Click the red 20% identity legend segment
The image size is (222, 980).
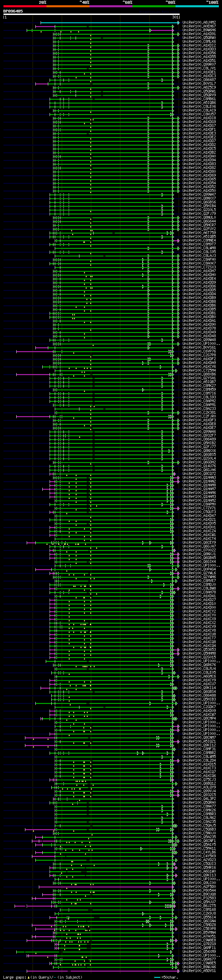pyautogui.click(x=25, y=6)
